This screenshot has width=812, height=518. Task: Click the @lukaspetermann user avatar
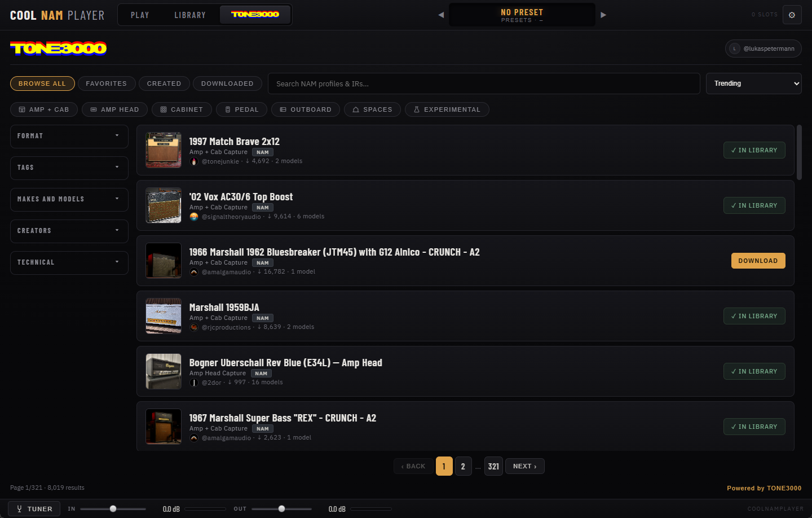pos(734,49)
